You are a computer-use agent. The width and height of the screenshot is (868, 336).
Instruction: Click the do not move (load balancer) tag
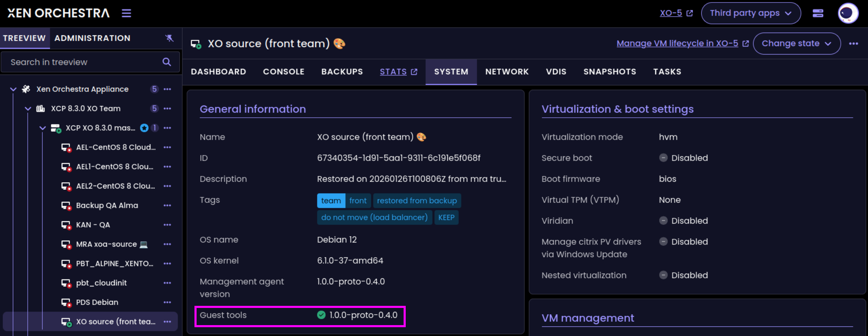coord(374,217)
